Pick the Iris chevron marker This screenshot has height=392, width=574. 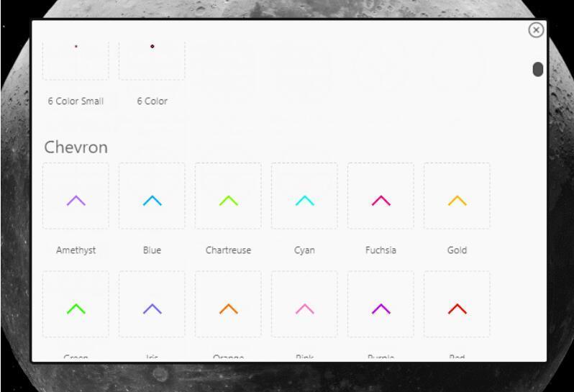pos(152,304)
